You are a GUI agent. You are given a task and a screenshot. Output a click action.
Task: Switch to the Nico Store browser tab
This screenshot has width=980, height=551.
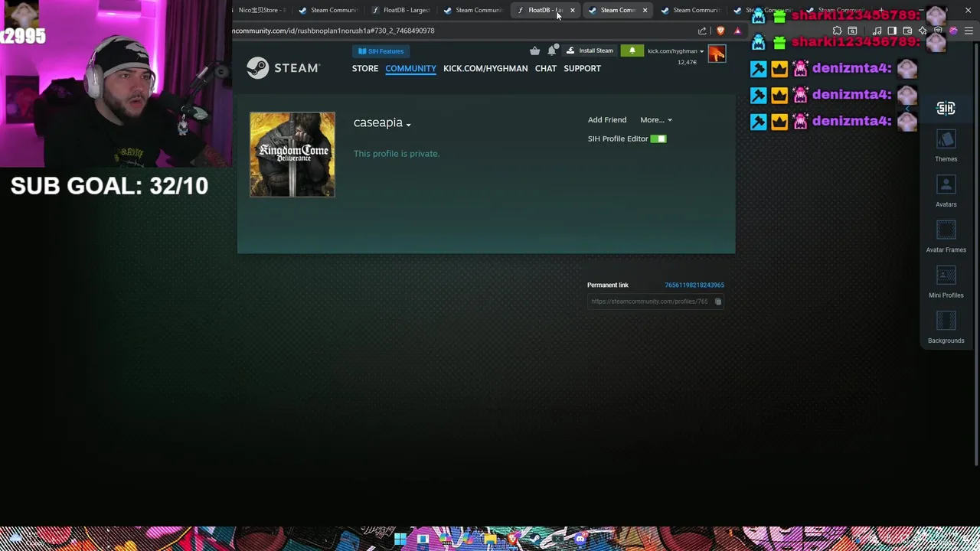(260, 10)
